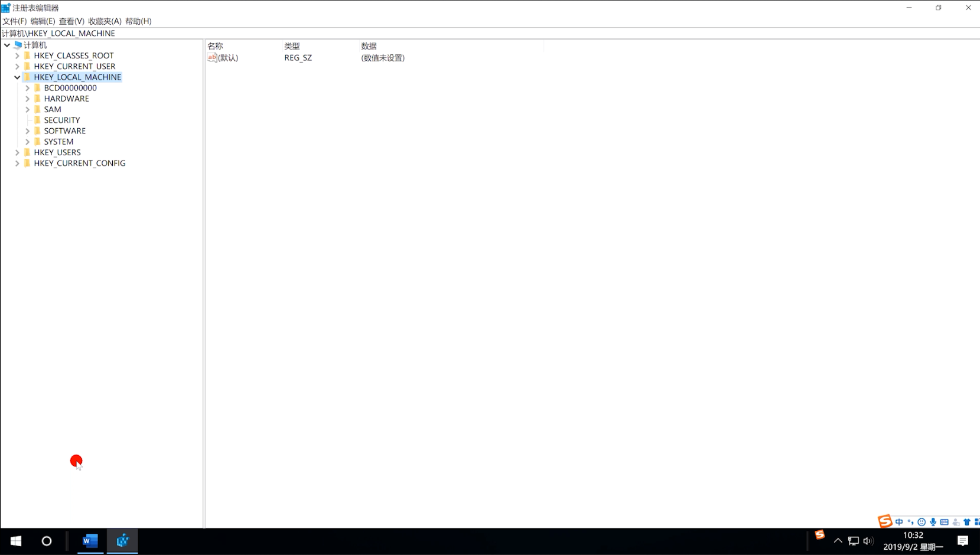The height and width of the screenshot is (555, 980).
Task: Toggle Sogou 中 Chinese/English mode
Action: [x=899, y=522]
